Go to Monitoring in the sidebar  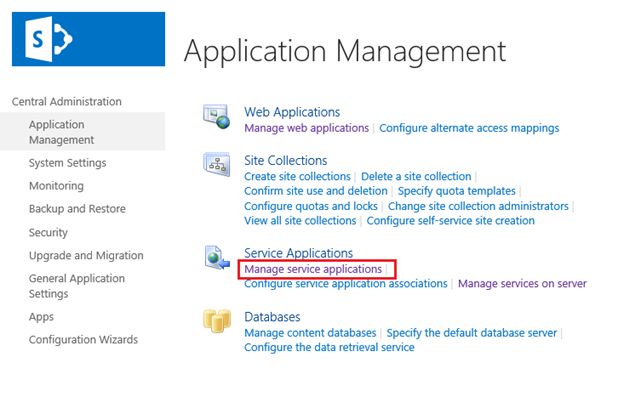pos(56,186)
